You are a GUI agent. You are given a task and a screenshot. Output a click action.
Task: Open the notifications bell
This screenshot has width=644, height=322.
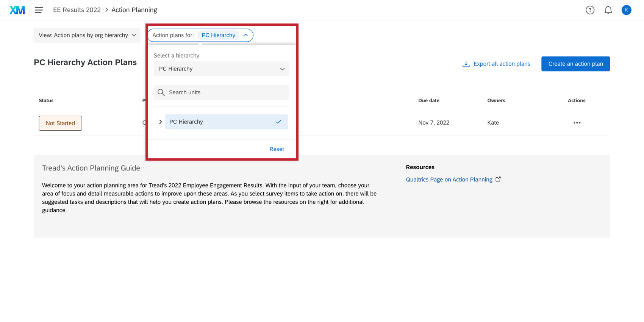pos(608,10)
